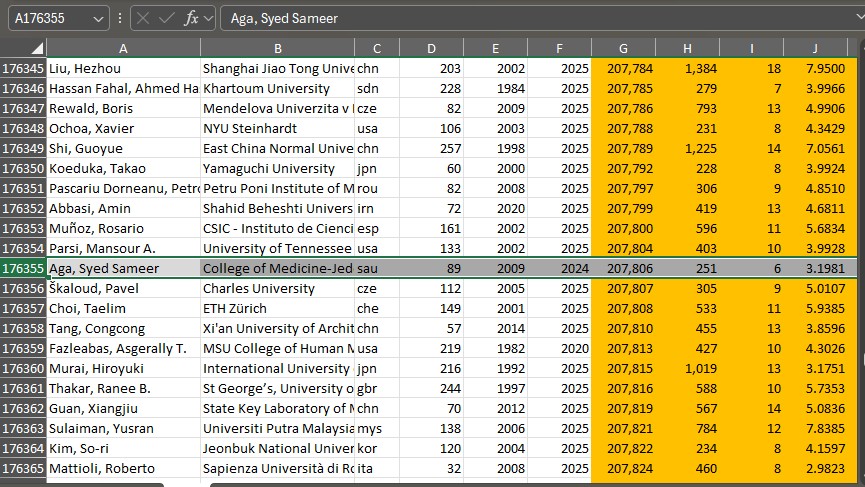Select column B header
The width and height of the screenshot is (865, 487).
pos(277,49)
